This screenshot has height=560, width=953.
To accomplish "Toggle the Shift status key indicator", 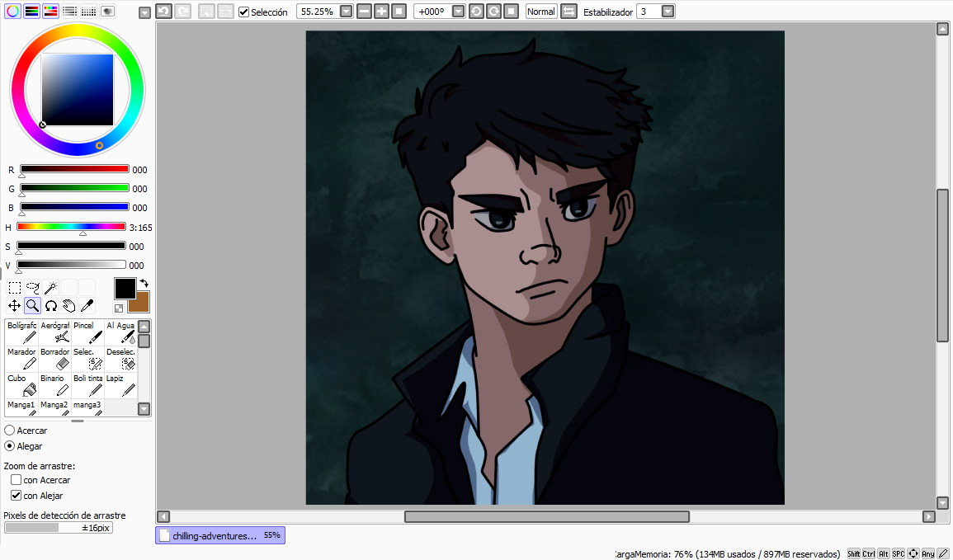I will [x=854, y=553].
